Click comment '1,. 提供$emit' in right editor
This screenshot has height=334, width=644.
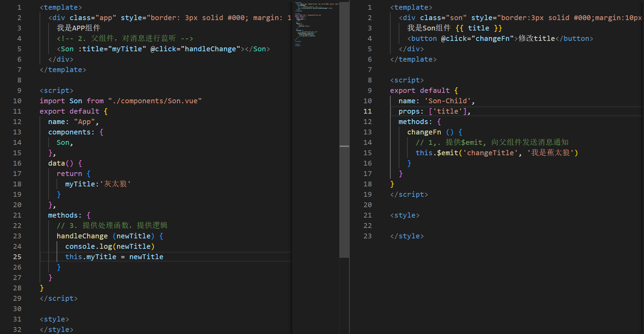492,142
